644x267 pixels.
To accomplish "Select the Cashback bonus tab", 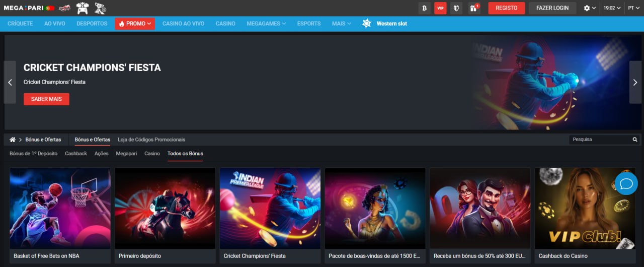I will (76, 154).
